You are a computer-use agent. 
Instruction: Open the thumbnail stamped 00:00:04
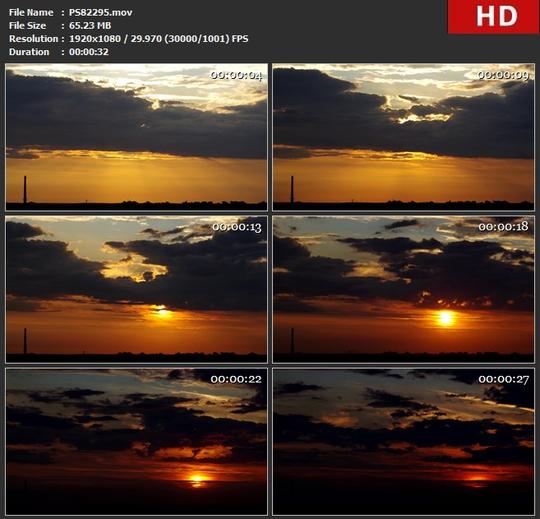tap(136, 137)
